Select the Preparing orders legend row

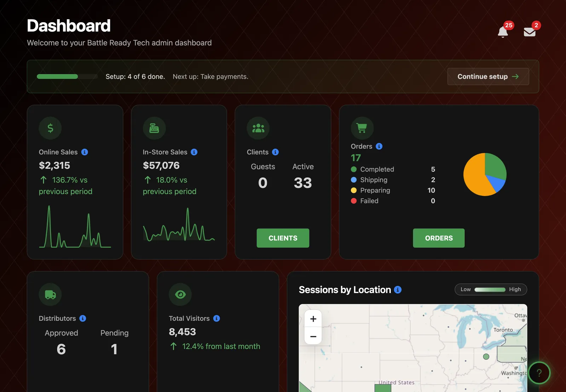(393, 190)
